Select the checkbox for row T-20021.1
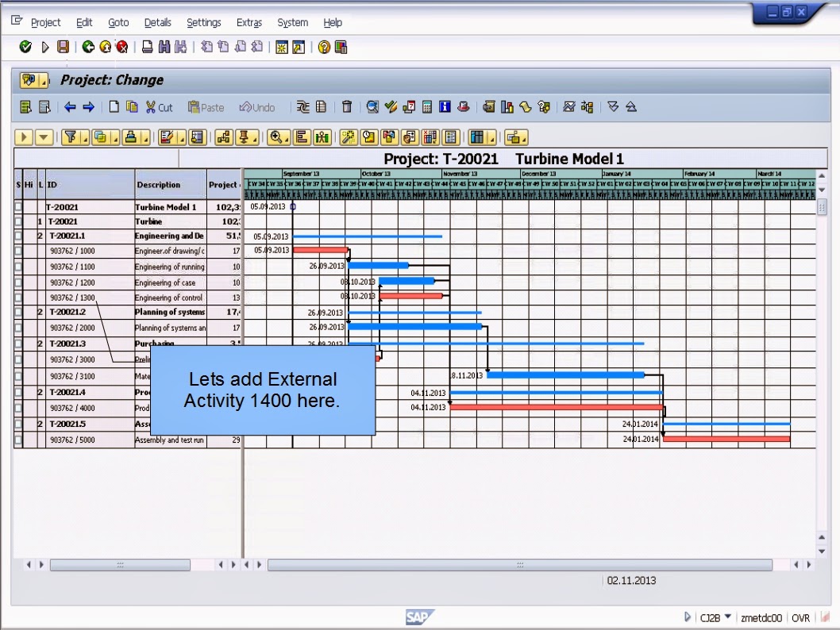This screenshot has width=840, height=630. (17, 236)
